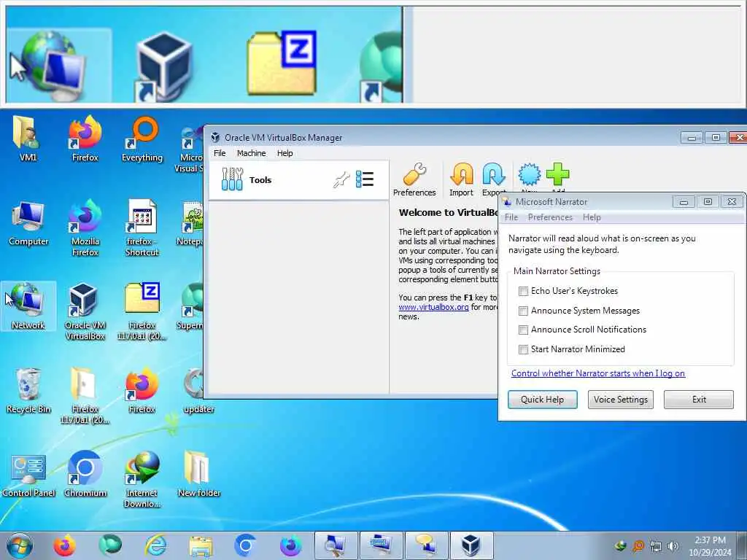
Task: Open the Preferences menu in Microsoft Narrator
Action: point(550,217)
